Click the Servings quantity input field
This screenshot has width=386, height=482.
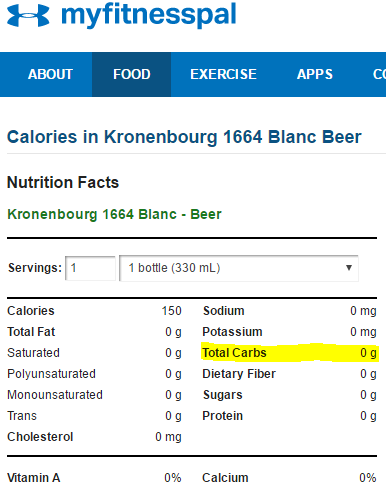tap(90, 268)
